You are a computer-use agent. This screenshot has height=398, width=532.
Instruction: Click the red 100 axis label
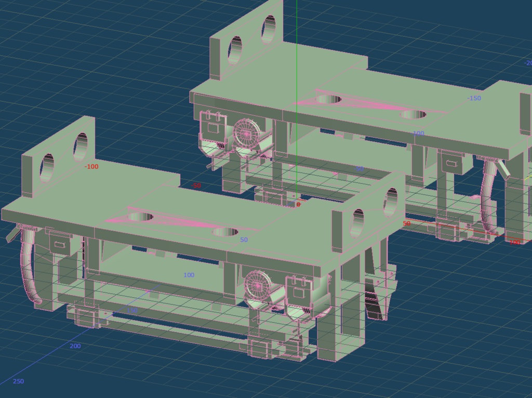[515, 242]
